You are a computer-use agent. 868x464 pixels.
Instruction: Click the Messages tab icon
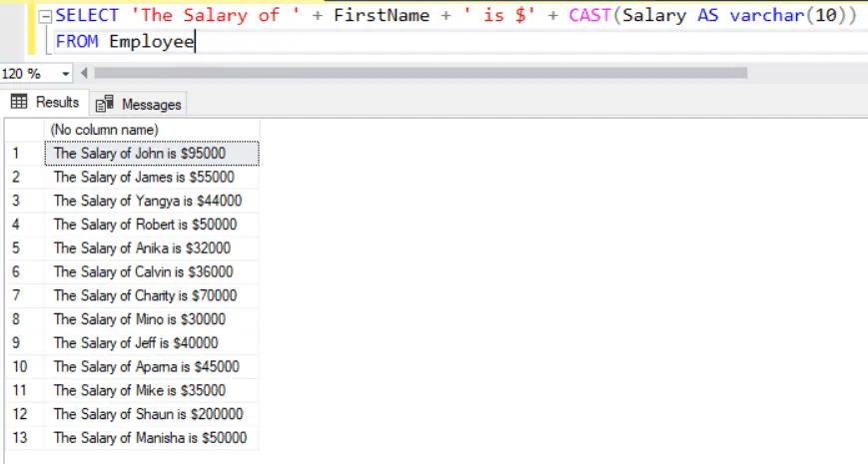coord(104,104)
